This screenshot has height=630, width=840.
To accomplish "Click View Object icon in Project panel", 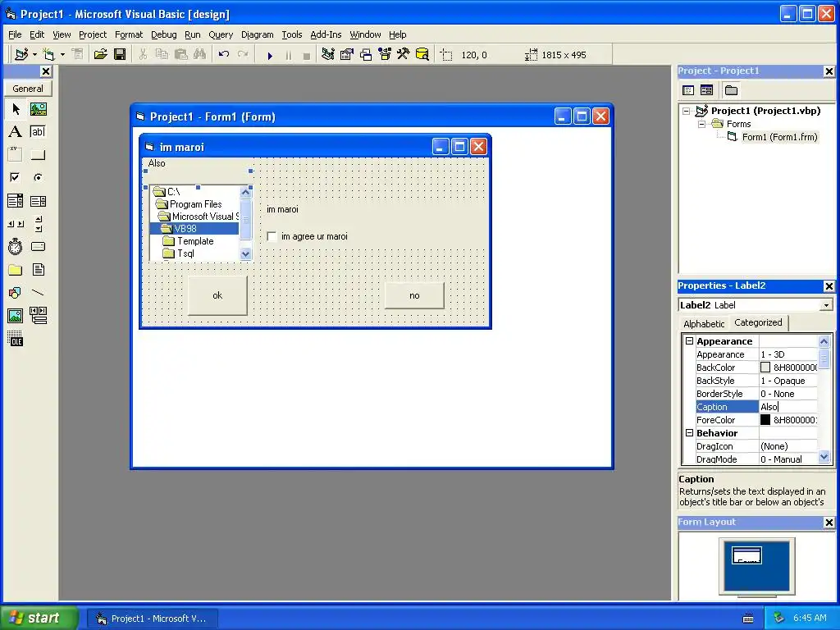I will (x=706, y=90).
